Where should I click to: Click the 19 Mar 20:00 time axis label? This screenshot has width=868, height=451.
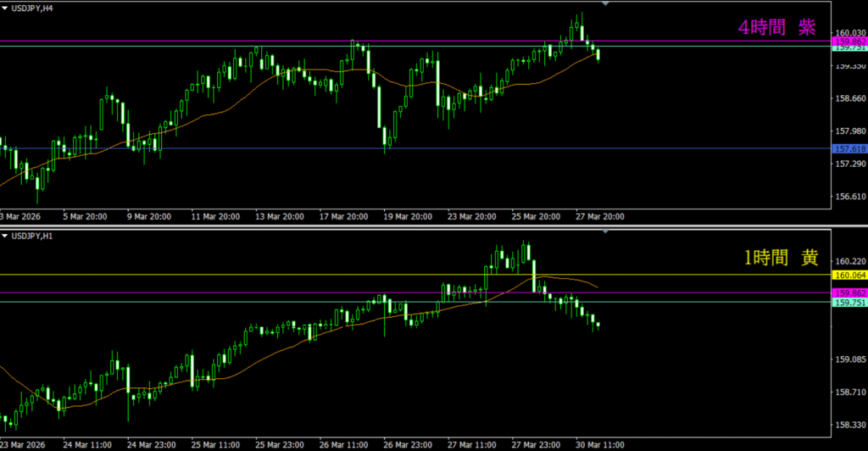click(x=409, y=217)
